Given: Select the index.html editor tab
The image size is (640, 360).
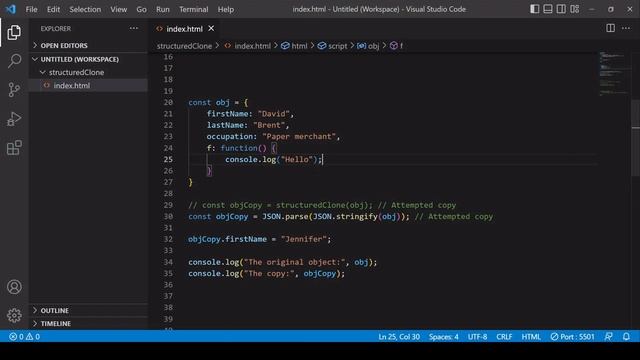Looking at the screenshot, I should point(184,29).
